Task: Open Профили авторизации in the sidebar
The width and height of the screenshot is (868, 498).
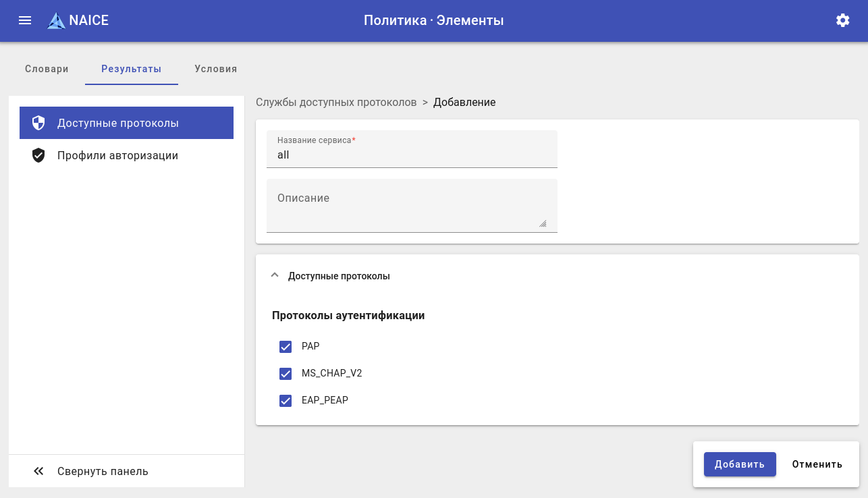Action: pos(117,155)
